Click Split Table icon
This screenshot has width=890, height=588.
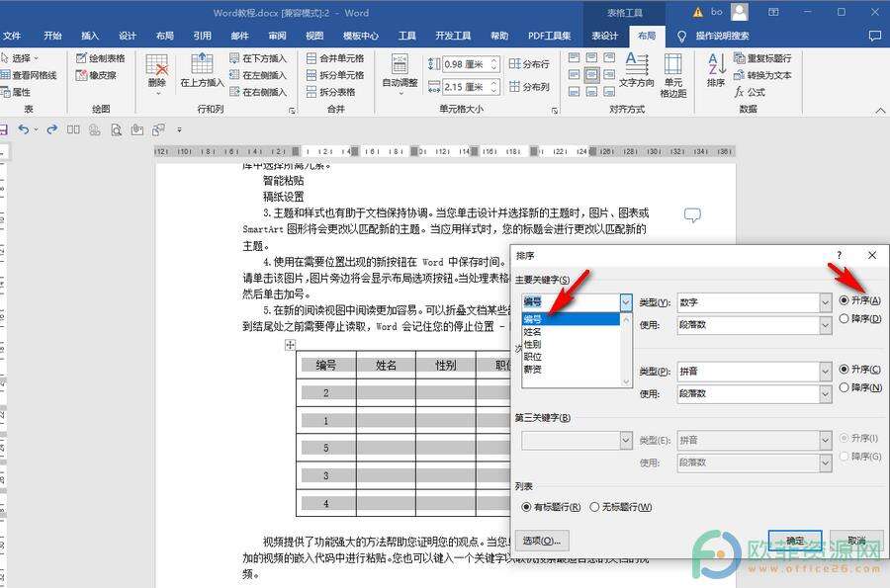330,91
